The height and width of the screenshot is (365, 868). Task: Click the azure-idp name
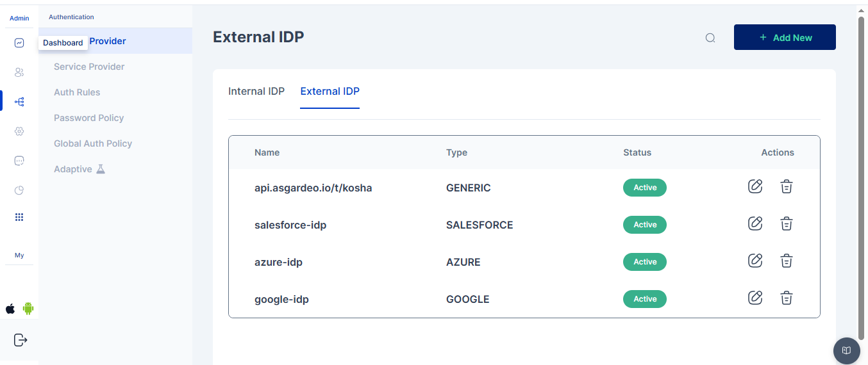click(278, 262)
